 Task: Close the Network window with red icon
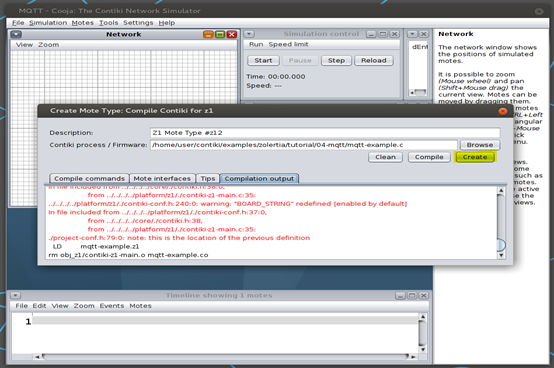point(232,34)
